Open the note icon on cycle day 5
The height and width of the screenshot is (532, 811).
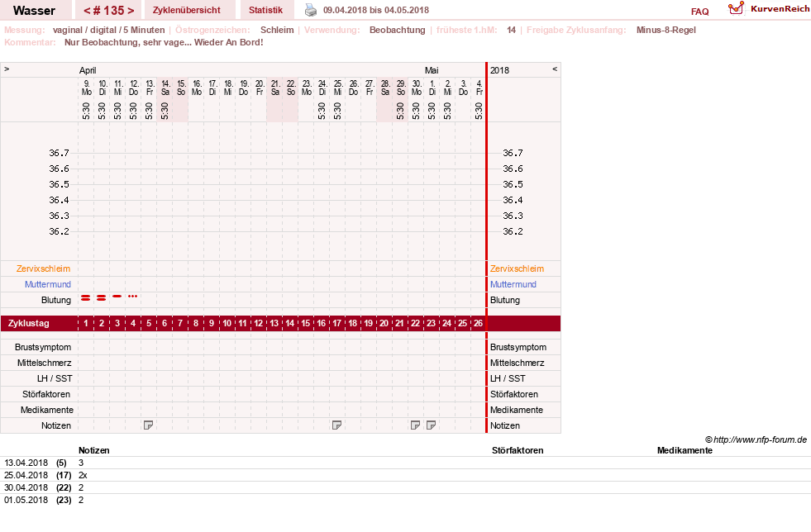coord(149,425)
